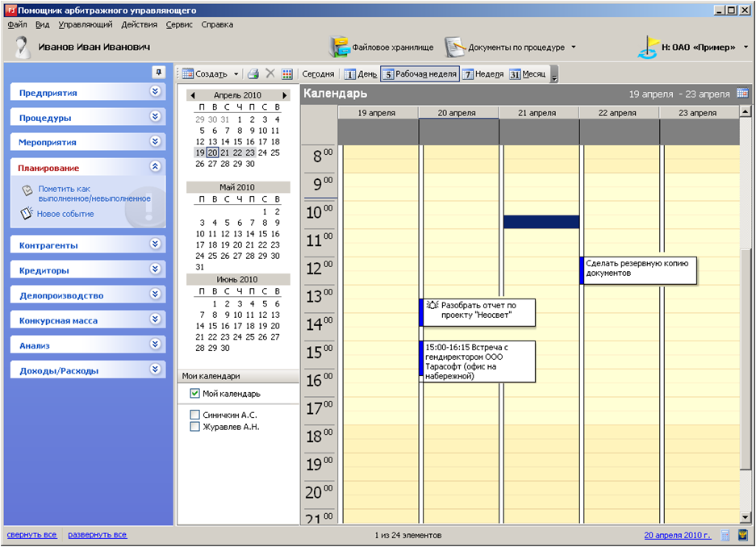Go to the previous month in the mini calendar
Screen dimensions: 756x547
click(x=192, y=95)
